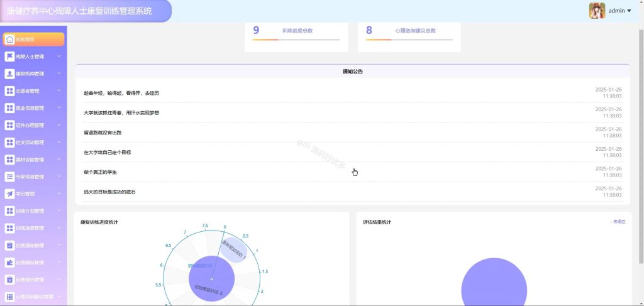
Task: Click the stamp icon beside 康复机构管理
Action: click(x=9, y=74)
